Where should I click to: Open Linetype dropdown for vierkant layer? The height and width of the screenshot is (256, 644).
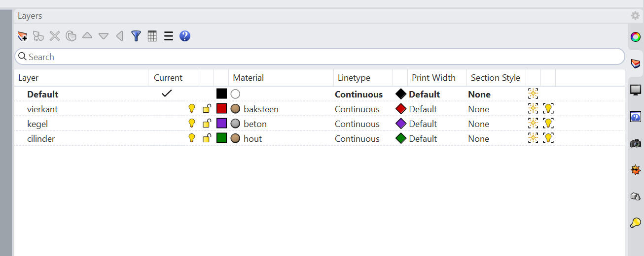pos(357,109)
